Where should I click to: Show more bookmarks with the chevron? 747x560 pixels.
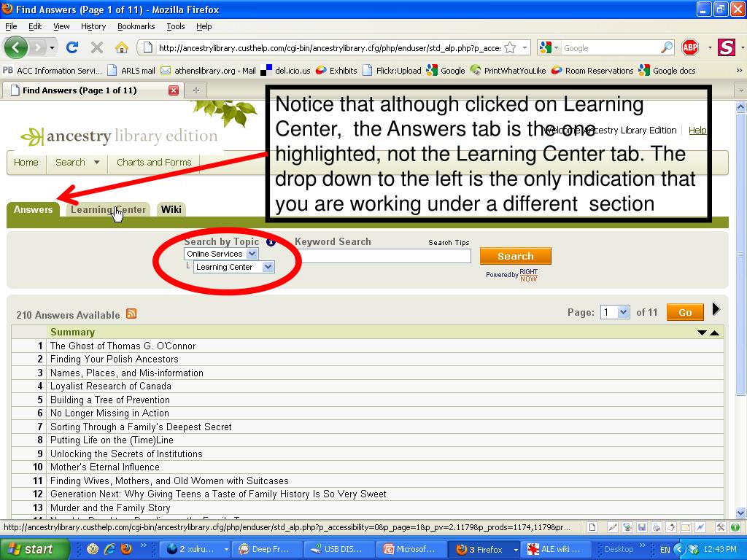click(739, 71)
